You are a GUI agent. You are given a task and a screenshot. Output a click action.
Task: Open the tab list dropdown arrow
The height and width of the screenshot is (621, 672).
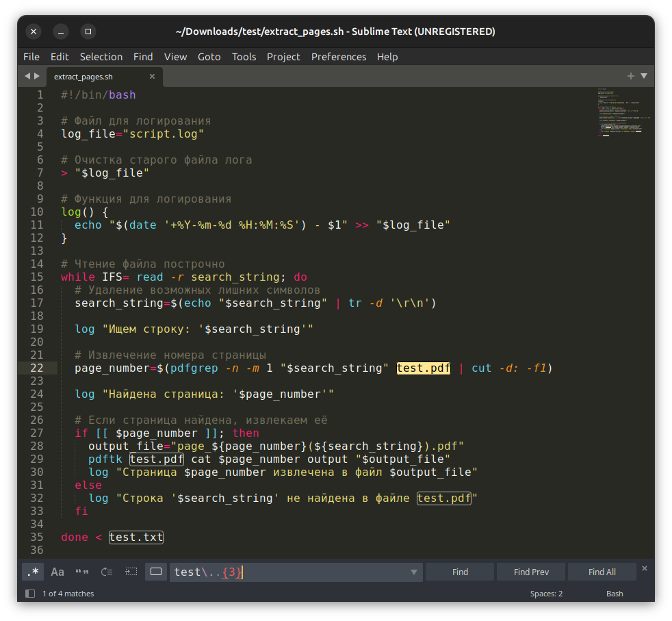(x=644, y=76)
